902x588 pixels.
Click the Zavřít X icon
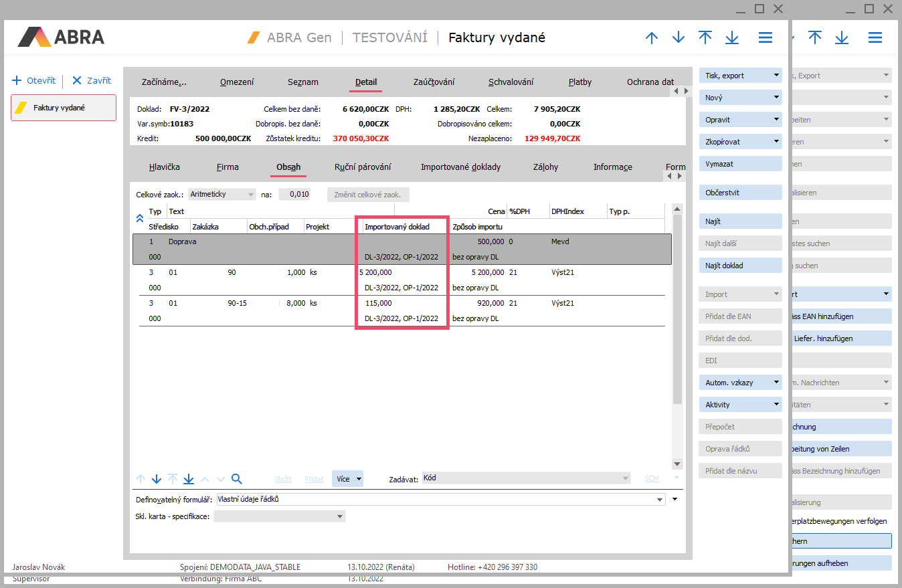[x=76, y=80]
